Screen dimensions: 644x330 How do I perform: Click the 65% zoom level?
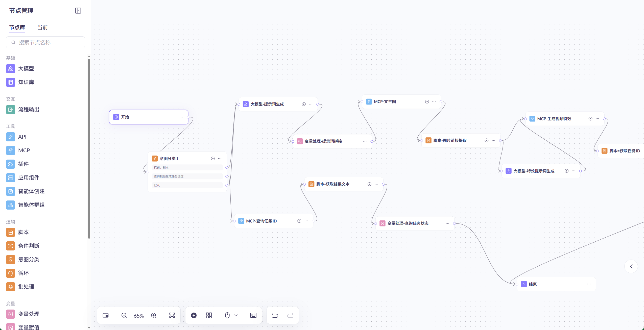coord(139,316)
